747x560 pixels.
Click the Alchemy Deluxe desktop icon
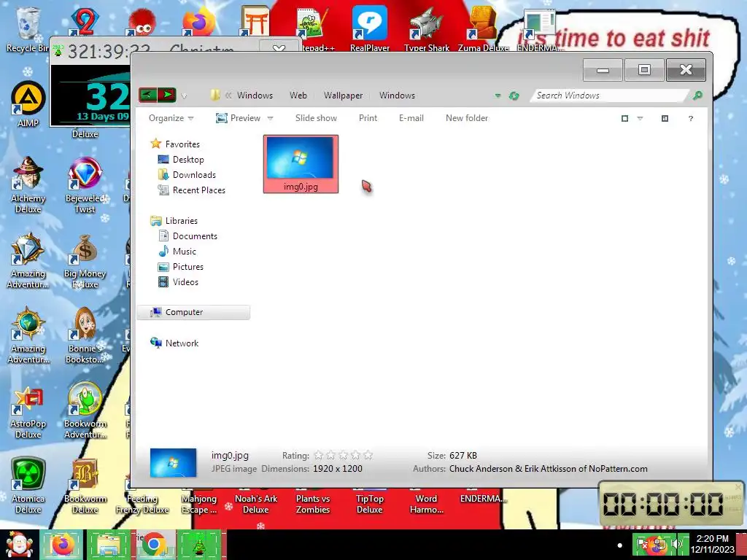tap(28, 185)
